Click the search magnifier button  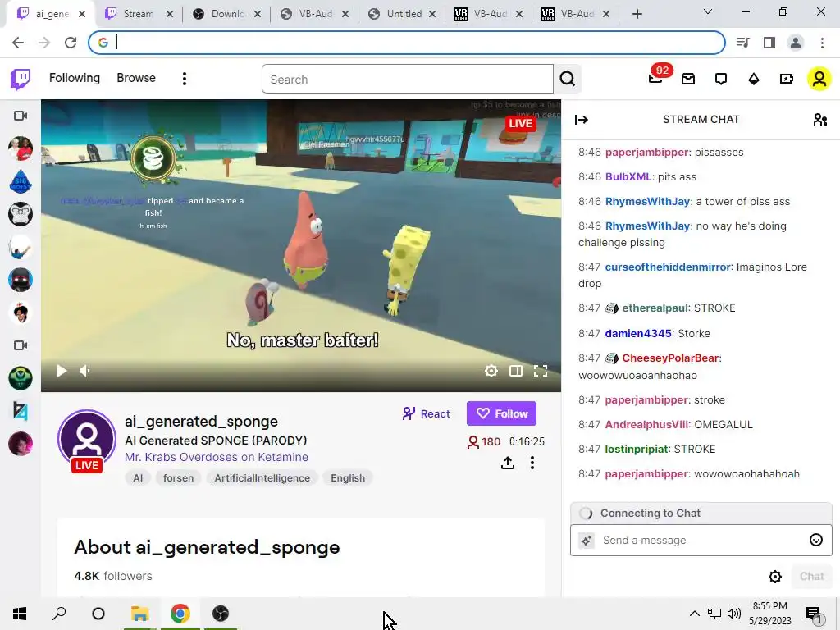click(x=568, y=80)
